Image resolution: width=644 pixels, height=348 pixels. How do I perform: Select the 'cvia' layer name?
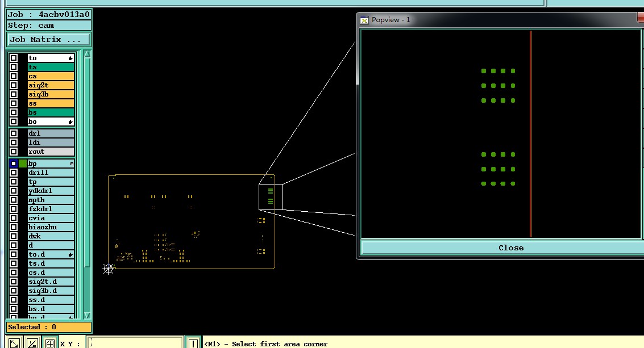[x=51, y=218]
